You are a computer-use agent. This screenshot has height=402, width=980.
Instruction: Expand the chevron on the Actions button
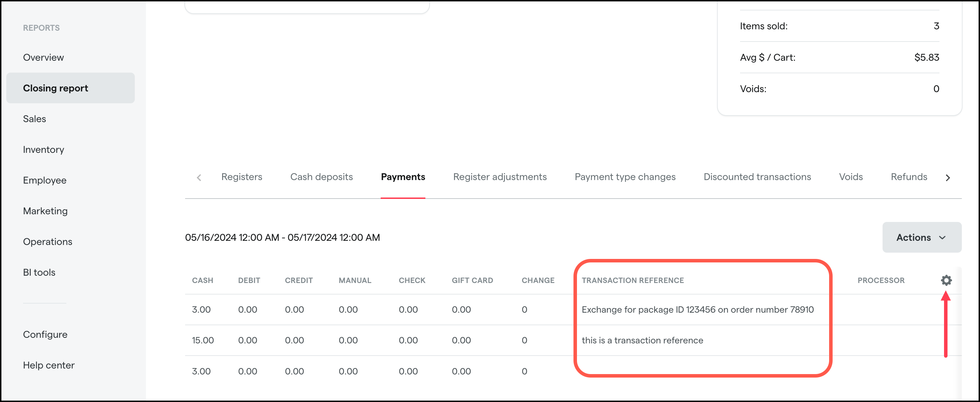943,238
